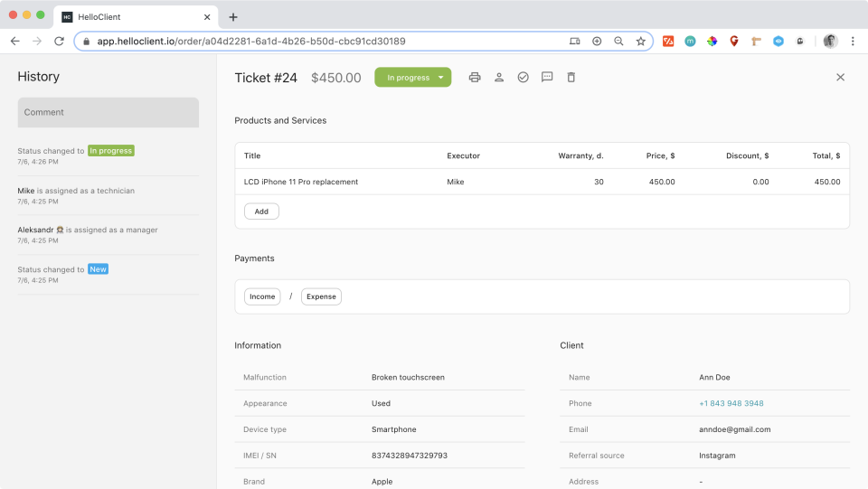Click the browser zoom magnifier icon
868x489 pixels.
(618, 42)
